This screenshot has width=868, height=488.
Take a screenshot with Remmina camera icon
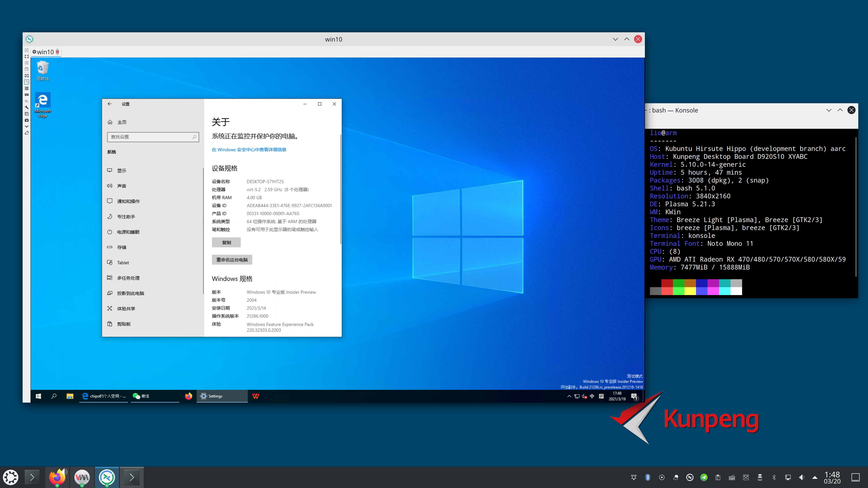pos(27,120)
